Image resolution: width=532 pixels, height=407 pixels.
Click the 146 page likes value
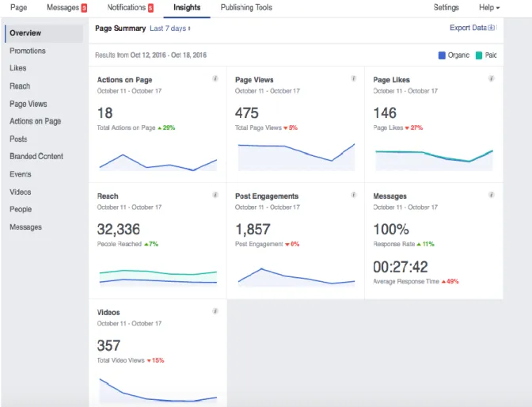point(385,113)
